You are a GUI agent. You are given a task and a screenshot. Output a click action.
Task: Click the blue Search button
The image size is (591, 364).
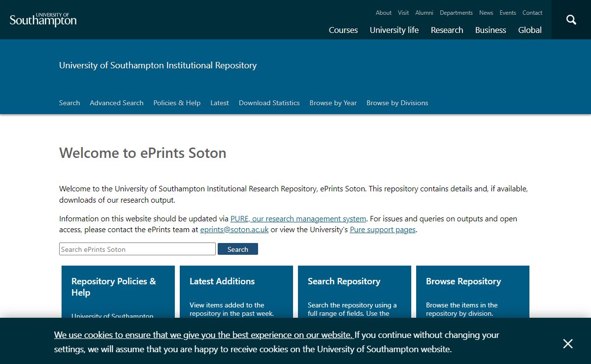[238, 249]
